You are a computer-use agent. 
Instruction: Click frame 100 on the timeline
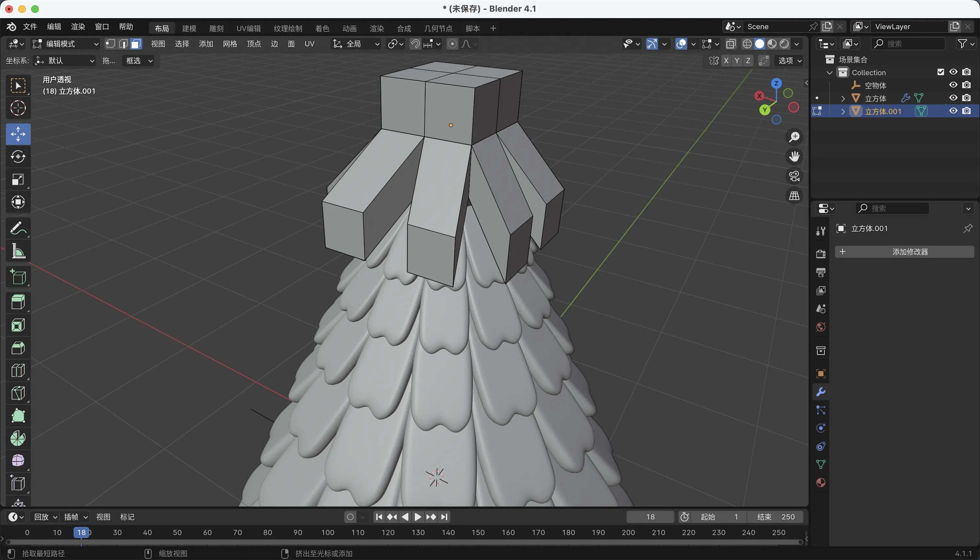[x=328, y=532]
